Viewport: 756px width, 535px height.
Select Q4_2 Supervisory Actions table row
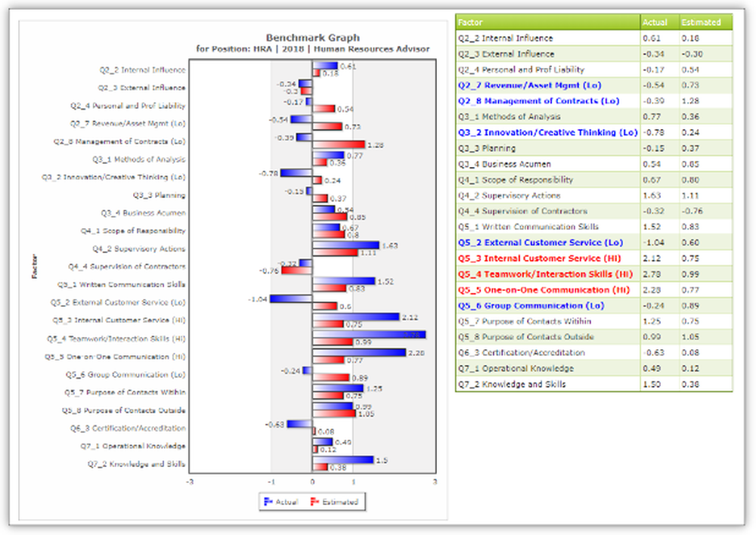coord(594,196)
